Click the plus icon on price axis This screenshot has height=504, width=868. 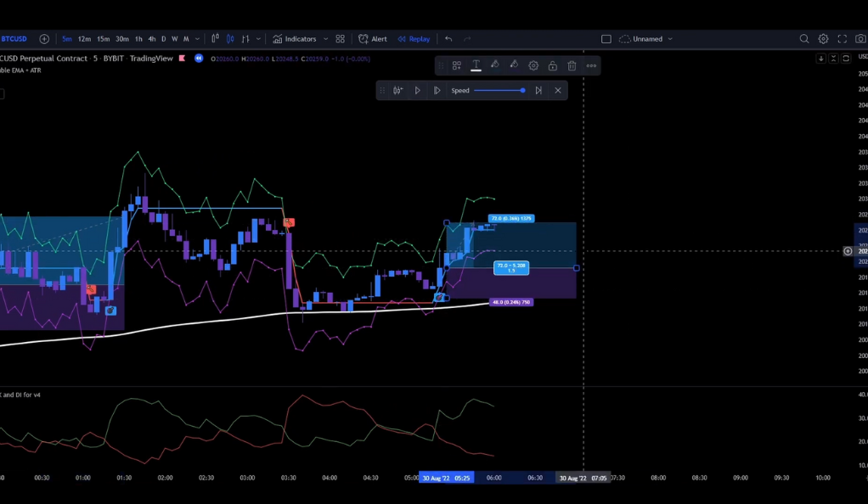coord(848,251)
